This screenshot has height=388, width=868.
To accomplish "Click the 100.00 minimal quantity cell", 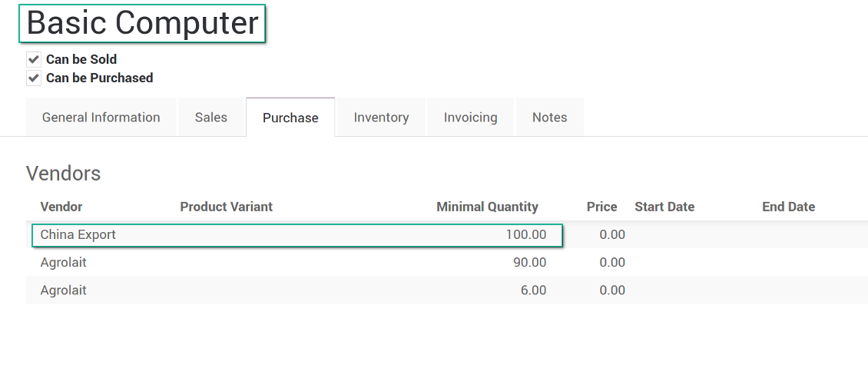I will tap(525, 234).
